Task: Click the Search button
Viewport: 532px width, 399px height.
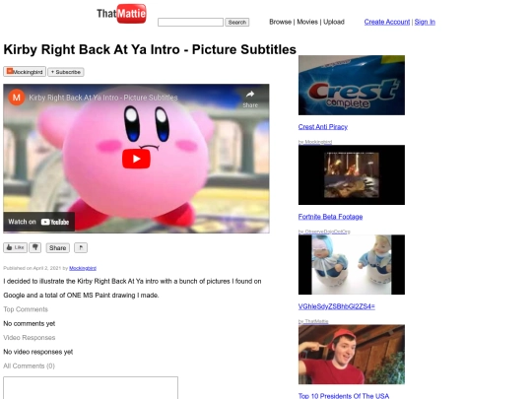Action: coord(237,22)
